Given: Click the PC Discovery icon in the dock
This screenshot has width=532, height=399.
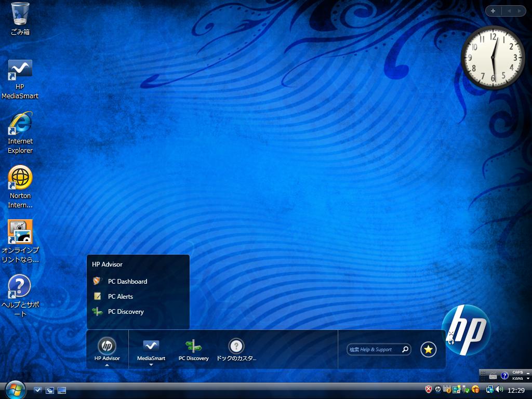Looking at the screenshot, I should [x=193, y=346].
